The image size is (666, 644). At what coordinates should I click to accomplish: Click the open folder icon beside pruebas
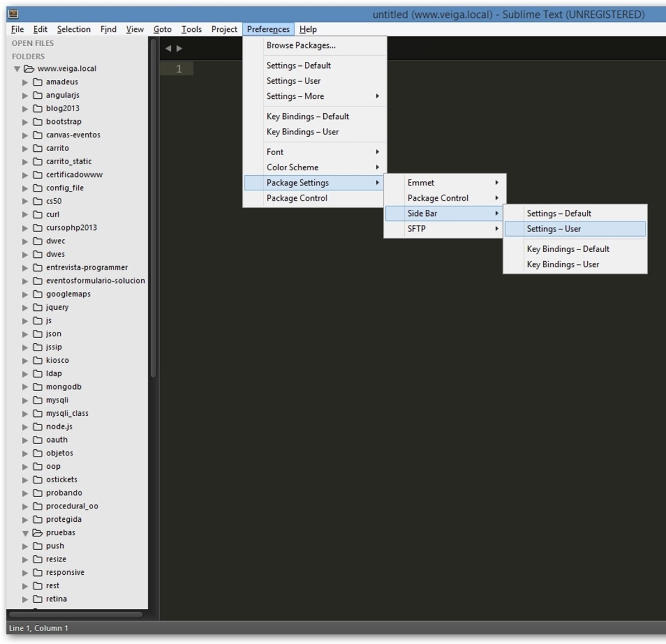(x=37, y=533)
